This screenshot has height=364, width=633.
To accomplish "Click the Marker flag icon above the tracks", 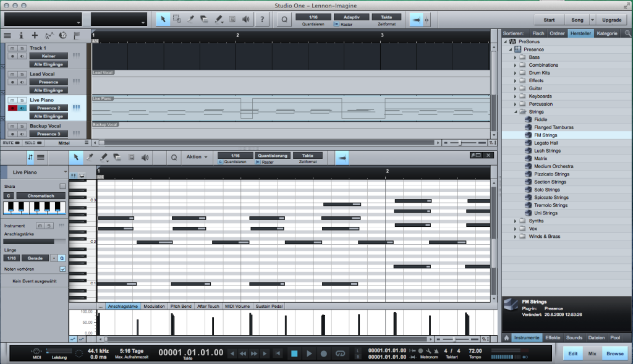I will click(x=77, y=36).
